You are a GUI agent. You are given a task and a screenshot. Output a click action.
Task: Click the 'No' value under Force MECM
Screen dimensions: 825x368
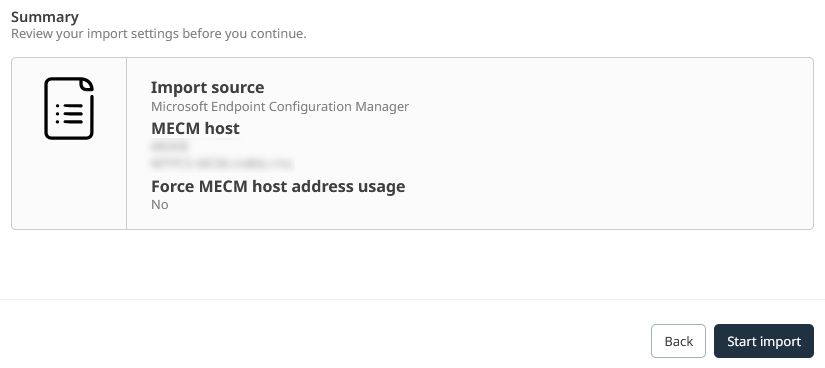tap(159, 205)
